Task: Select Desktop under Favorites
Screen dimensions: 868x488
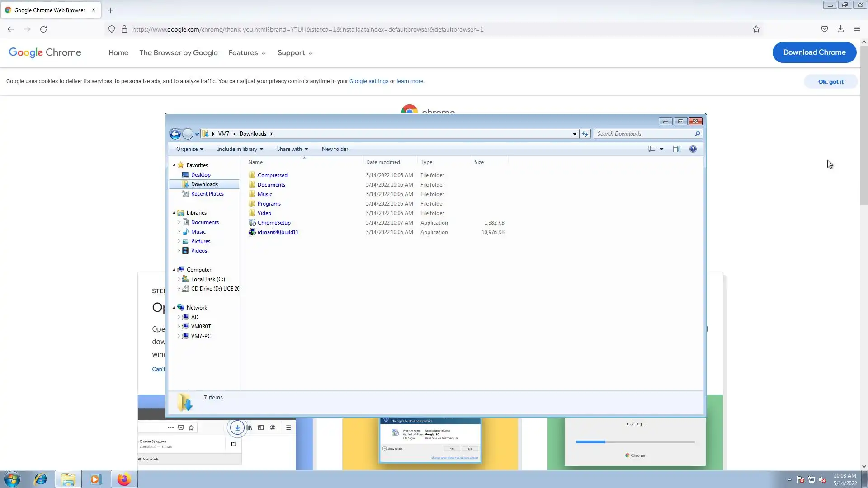Action: pyautogui.click(x=201, y=175)
